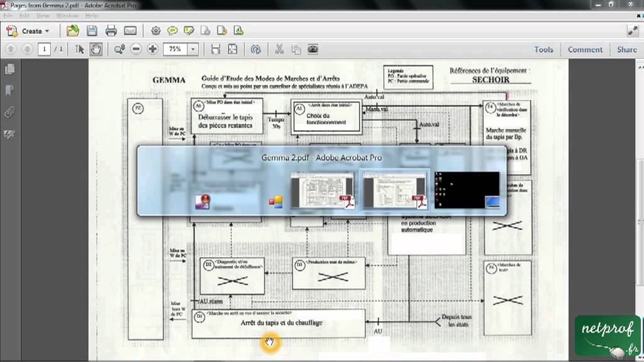The width and height of the screenshot is (644, 362).
Task: Switch to the first PDF window thumbnail
Action: pyautogui.click(x=322, y=190)
